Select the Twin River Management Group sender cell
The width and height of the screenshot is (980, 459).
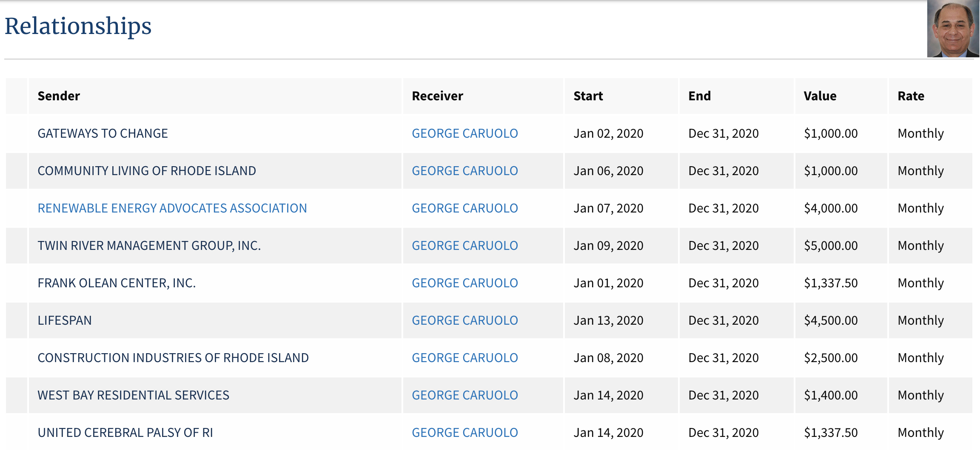(149, 246)
